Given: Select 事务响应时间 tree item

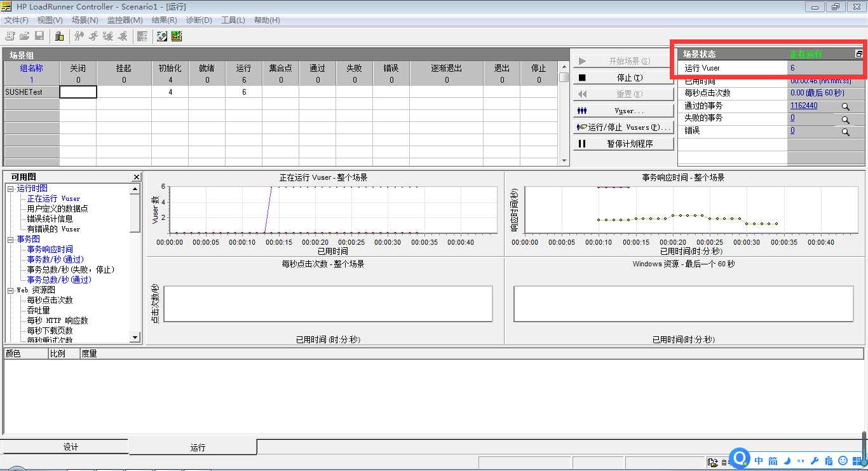Looking at the screenshot, I should click(x=50, y=249).
